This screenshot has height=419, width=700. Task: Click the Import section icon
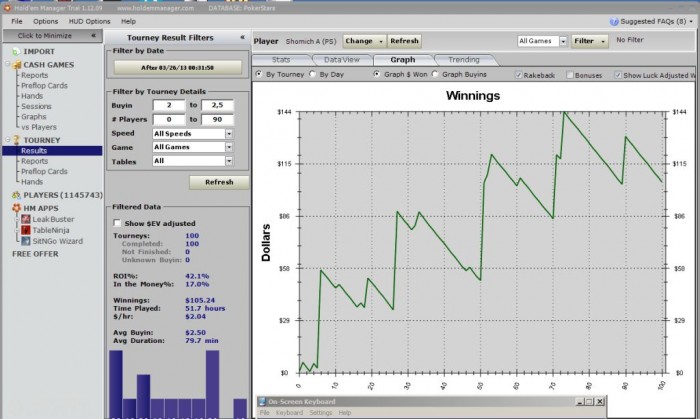16,52
